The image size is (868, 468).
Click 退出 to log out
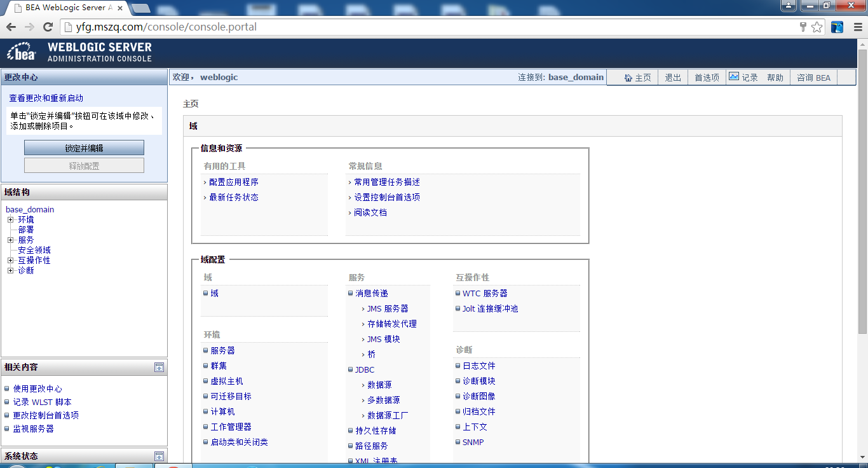click(673, 78)
